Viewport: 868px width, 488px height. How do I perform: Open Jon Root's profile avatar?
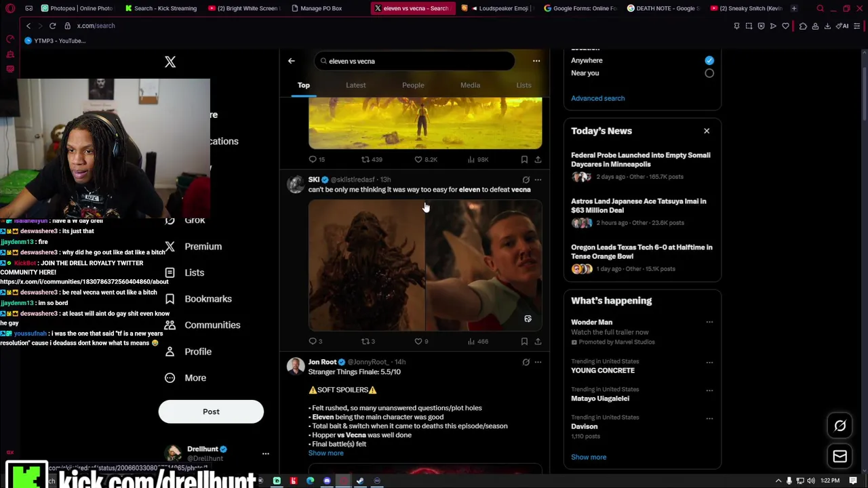[296, 367]
